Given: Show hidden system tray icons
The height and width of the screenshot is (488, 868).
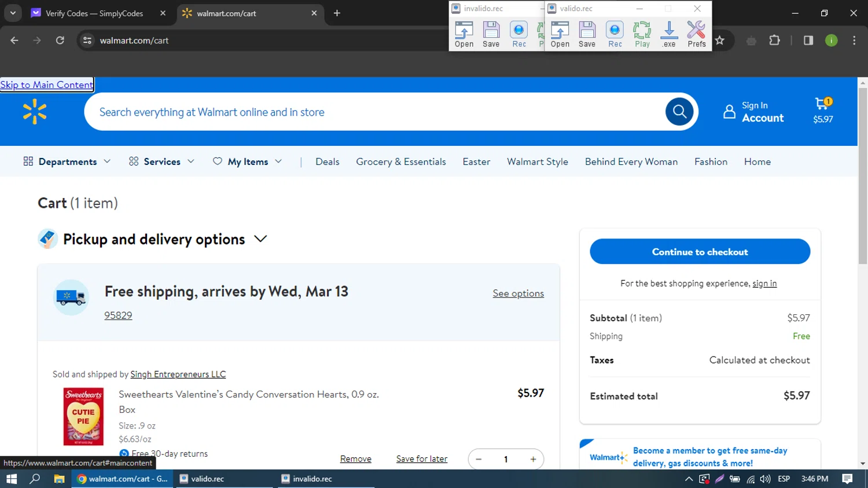Looking at the screenshot, I should click(x=689, y=479).
